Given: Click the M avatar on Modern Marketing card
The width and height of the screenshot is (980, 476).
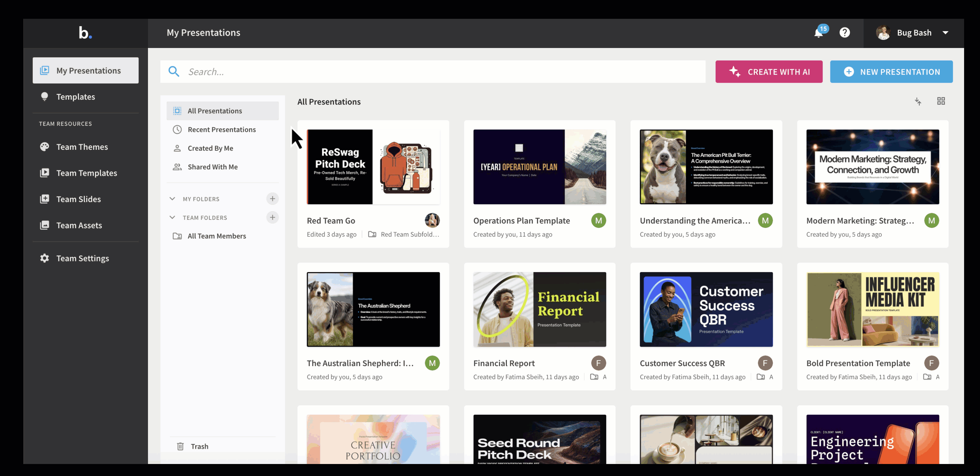Looking at the screenshot, I should pyautogui.click(x=931, y=220).
